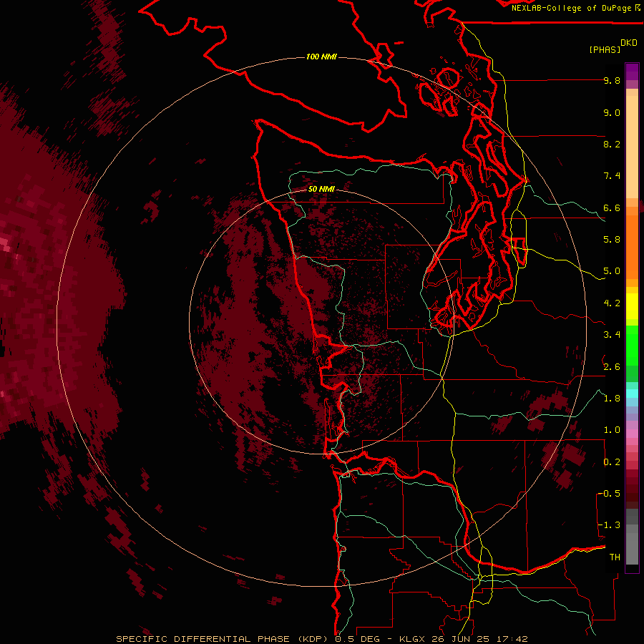This screenshot has width=644, height=644.
Task: Click the 0.2 value on the scale
Action: (612, 462)
